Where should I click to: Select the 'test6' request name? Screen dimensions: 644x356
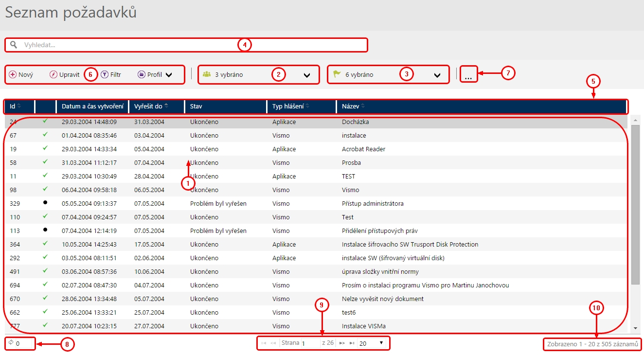(349, 312)
